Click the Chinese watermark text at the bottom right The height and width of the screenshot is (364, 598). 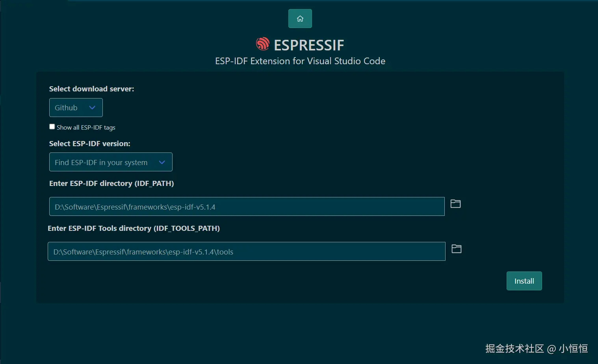pos(536,349)
